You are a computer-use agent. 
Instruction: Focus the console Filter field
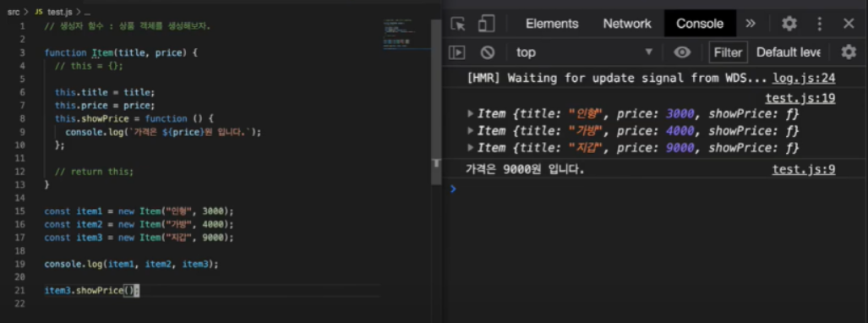point(728,52)
